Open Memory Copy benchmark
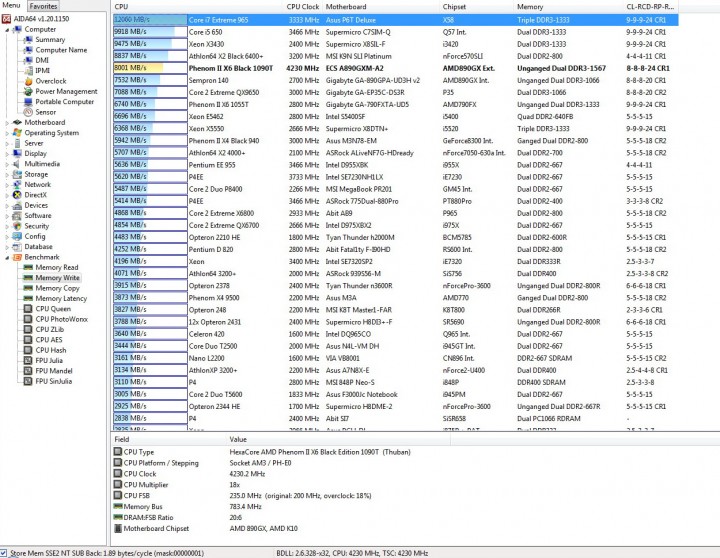 [x=57, y=288]
